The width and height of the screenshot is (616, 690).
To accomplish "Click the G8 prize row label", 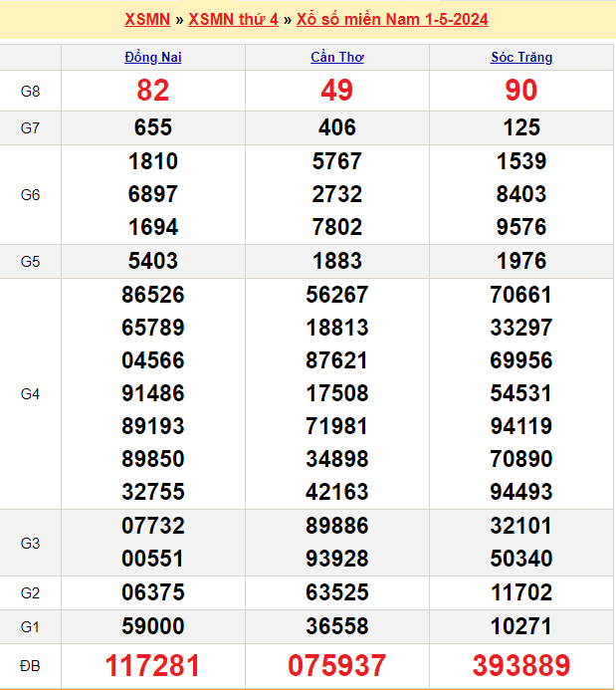I will click(30, 92).
